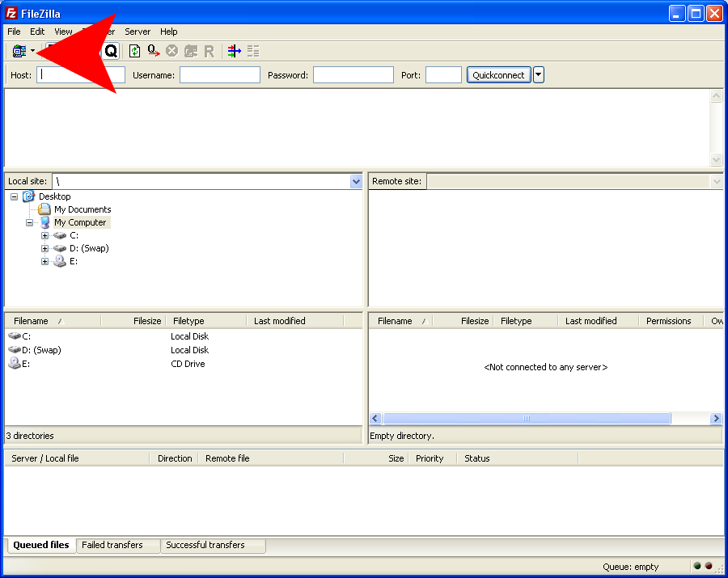Toggle the transfer queue display (Q icon)
The image size is (728, 578).
coord(111,51)
